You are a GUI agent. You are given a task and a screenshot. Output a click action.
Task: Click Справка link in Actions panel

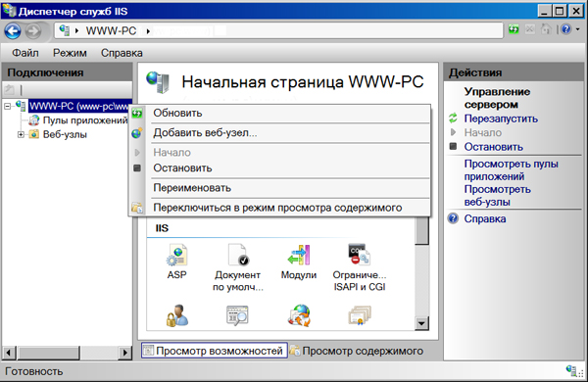tap(485, 218)
